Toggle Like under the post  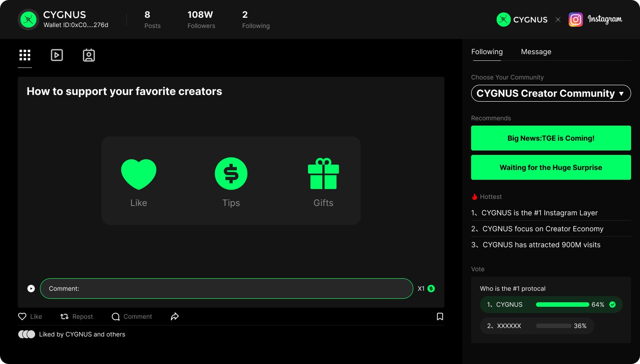point(30,317)
